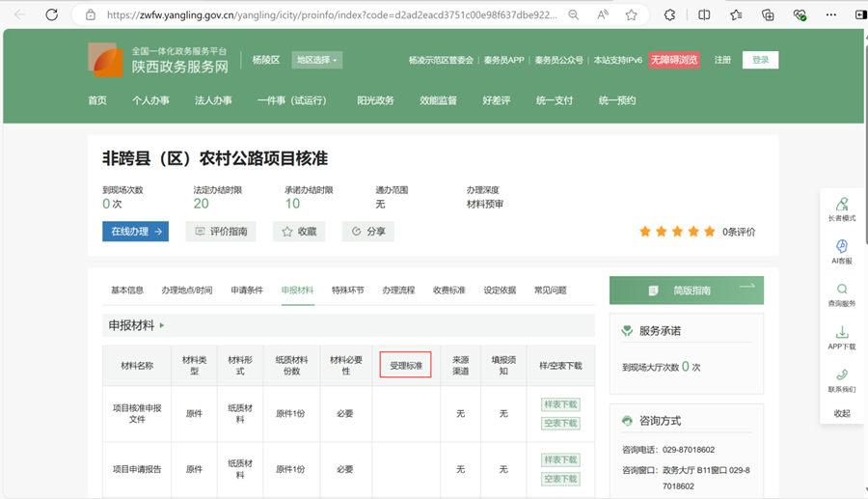Switch to 办理流程 tab

(x=398, y=291)
